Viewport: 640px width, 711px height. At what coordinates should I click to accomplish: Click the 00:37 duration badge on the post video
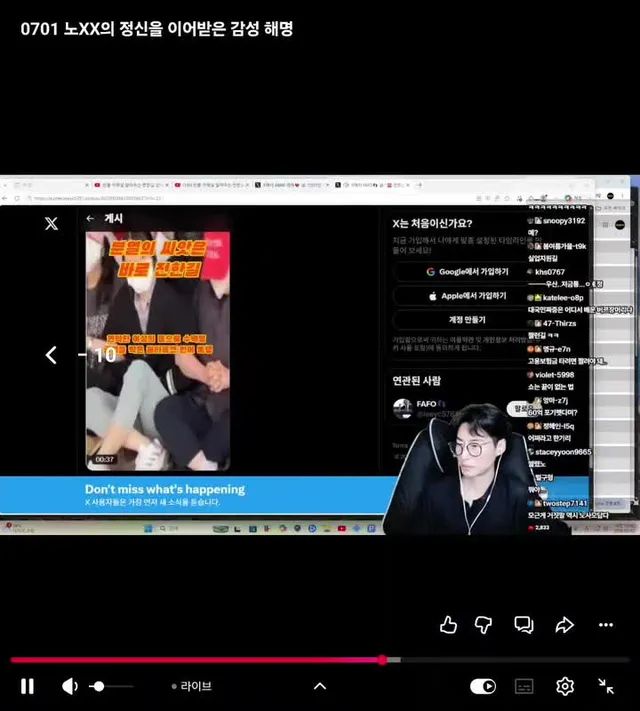point(105,459)
